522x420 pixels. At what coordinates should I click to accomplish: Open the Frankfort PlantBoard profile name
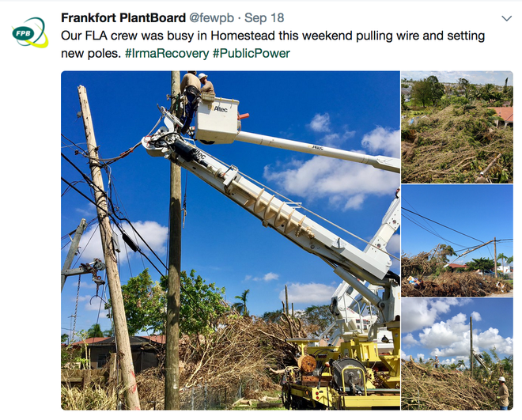123,18
